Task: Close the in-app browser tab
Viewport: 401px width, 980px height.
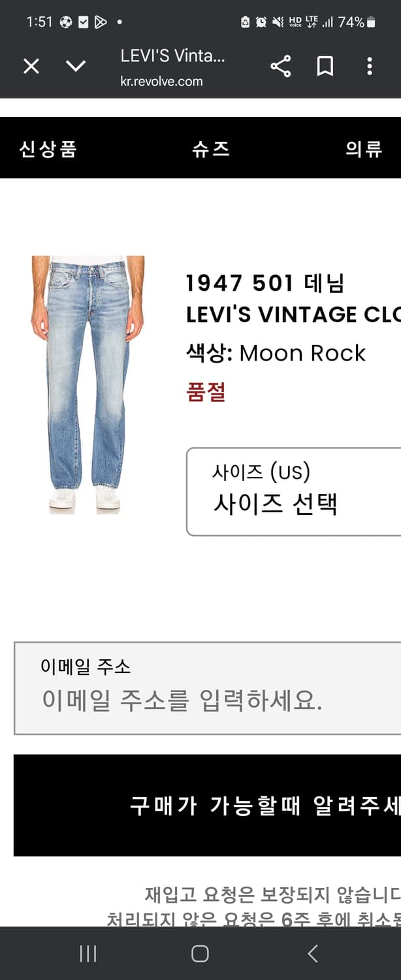Action: pyautogui.click(x=31, y=66)
